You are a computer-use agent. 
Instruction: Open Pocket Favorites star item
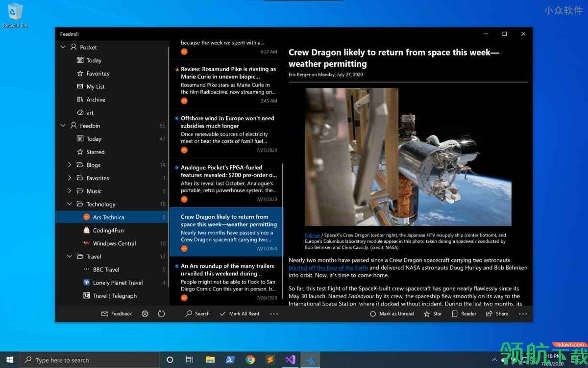(x=112, y=73)
